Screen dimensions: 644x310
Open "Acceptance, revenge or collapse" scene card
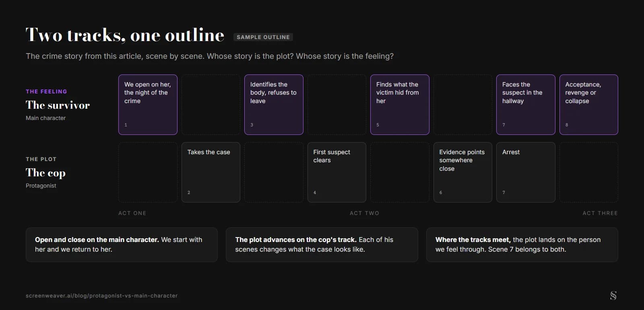click(589, 105)
